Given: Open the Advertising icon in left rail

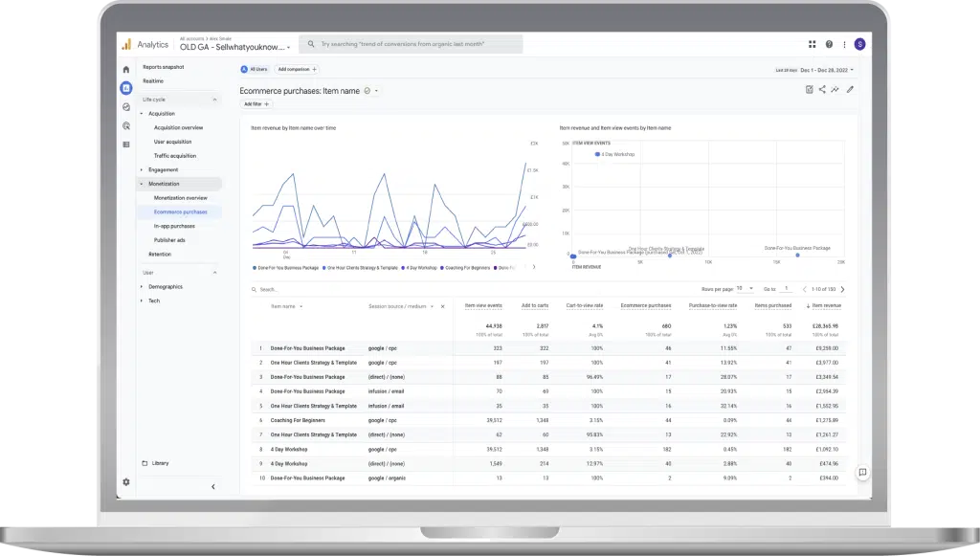Looking at the screenshot, I should point(125,125).
